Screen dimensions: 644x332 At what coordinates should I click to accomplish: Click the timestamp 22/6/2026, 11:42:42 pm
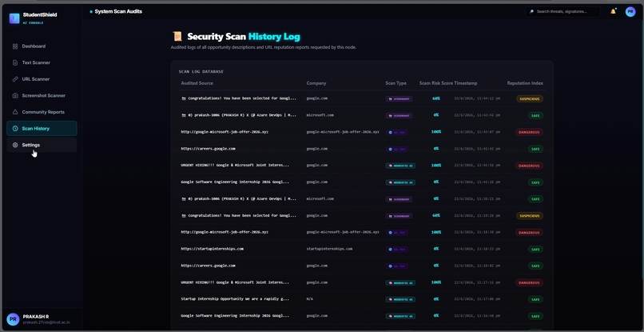477,149
